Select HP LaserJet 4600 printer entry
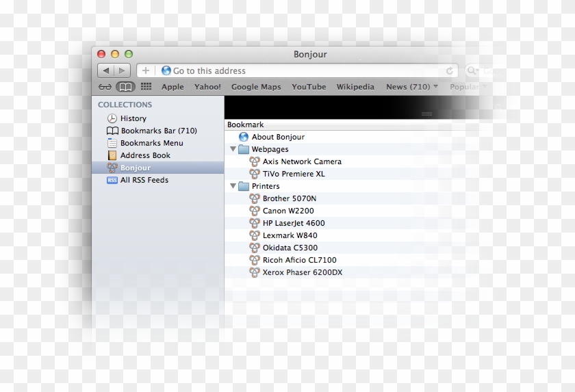Viewport: 575px width, 392px height. coord(294,223)
